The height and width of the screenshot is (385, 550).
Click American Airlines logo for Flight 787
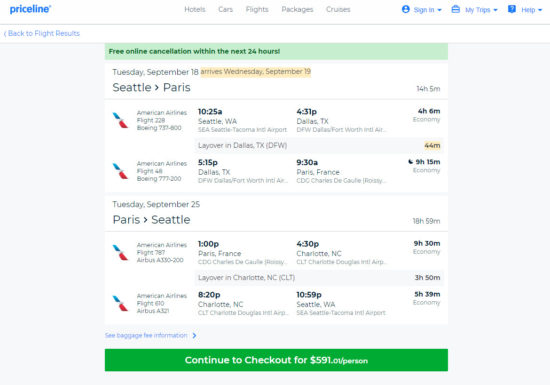coord(120,252)
